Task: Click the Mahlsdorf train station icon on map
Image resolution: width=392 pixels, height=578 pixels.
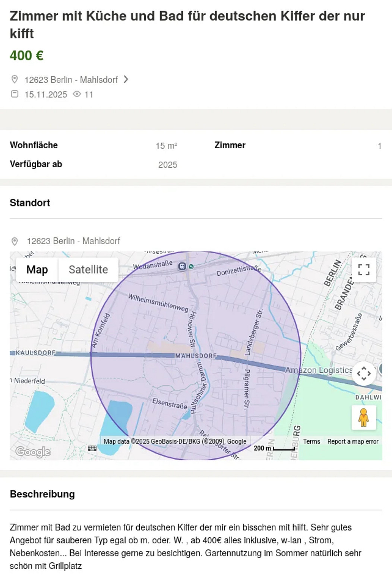Action: (182, 266)
